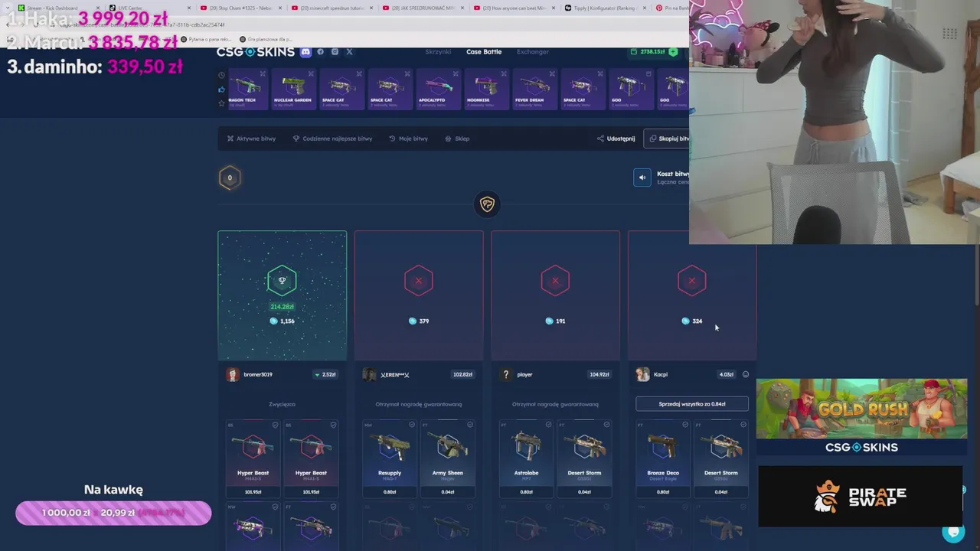Open the Apocalypto live drop card
980x551 pixels.
(x=437, y=90)
